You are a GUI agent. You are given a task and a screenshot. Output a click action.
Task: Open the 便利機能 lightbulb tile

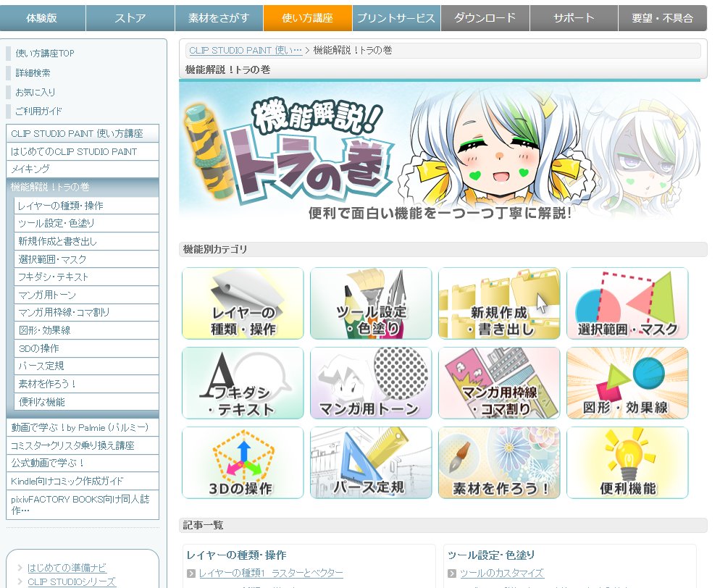pyautogui.click(x=627, y=463)
